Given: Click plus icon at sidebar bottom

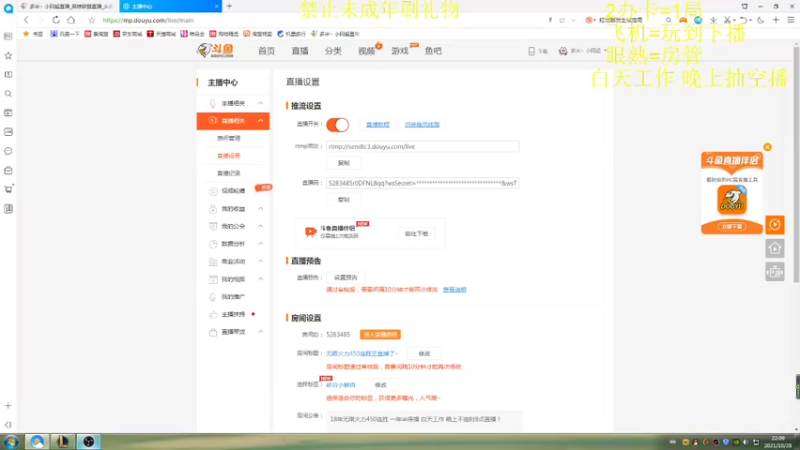Looking at the screenshot, I should click(8, 406).
